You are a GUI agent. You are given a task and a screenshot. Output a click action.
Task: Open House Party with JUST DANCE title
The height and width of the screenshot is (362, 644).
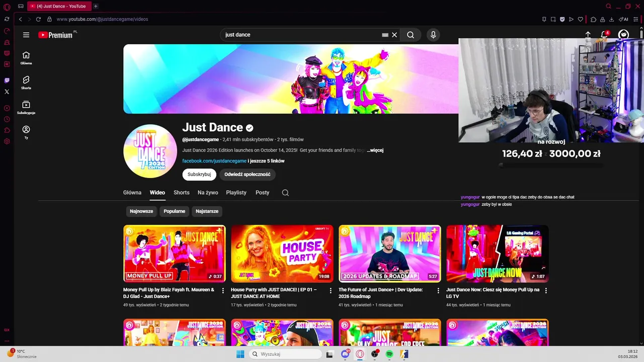click(x=274, y=293)
